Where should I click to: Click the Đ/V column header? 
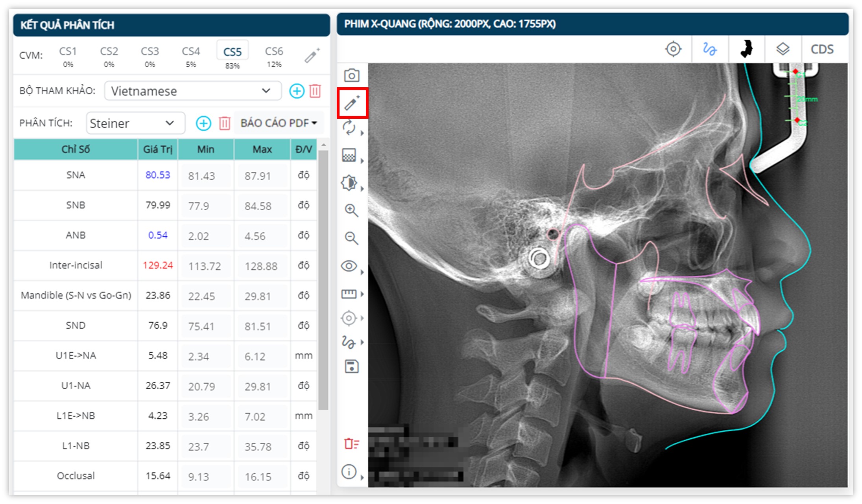pos(303,149)
